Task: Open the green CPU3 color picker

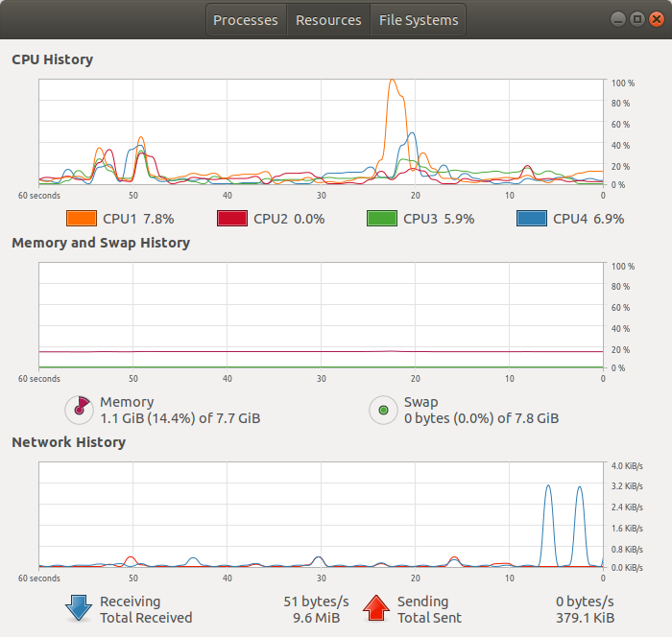Action: coord(382,219)
